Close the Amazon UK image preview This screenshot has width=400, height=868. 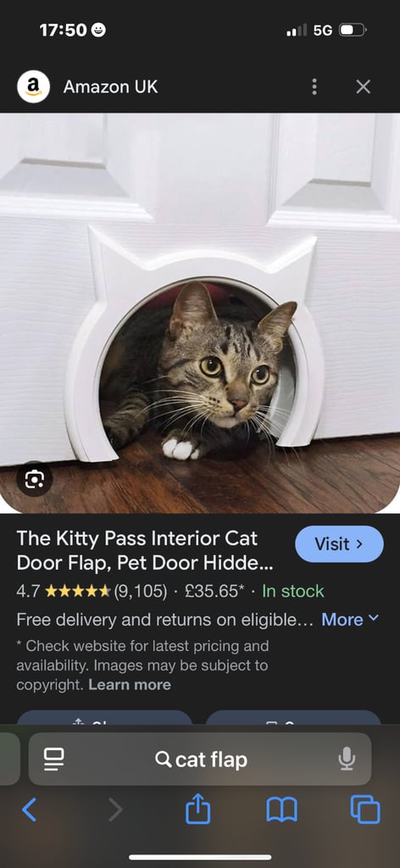click(363, 86)
